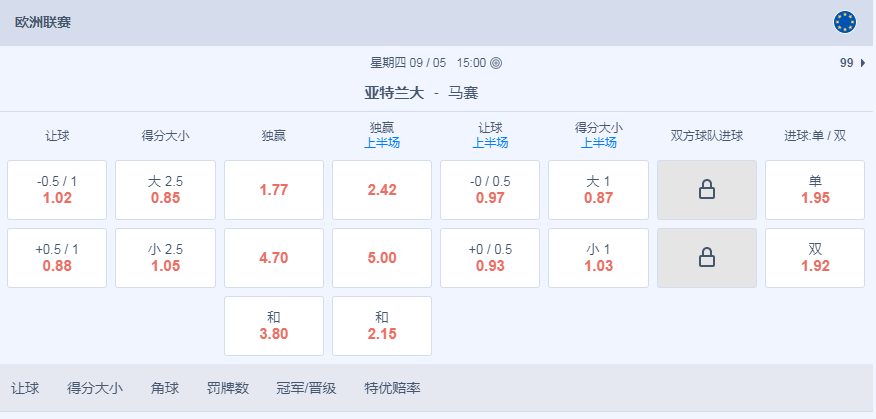Pick the 单 odd goals 1.95
The height and width of the screenshot is (419, 876).
tap(815, 190)
